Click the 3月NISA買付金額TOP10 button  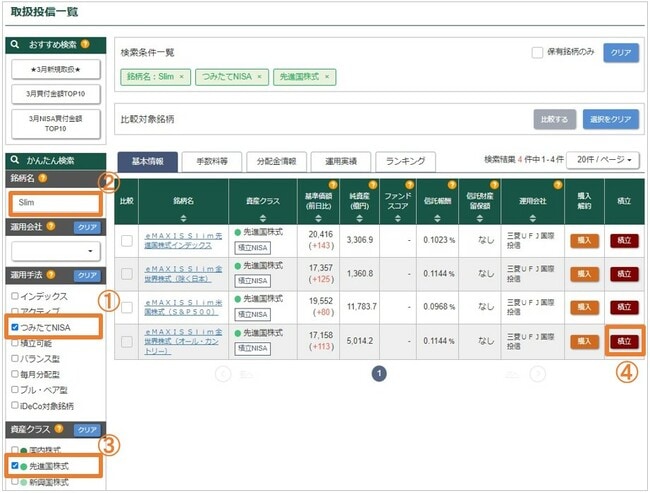[x=56, y=124]
